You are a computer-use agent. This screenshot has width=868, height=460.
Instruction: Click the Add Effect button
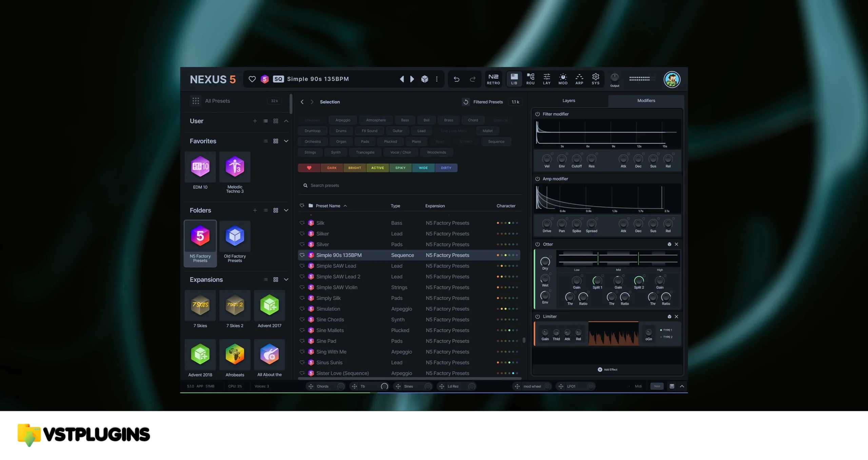pos(607,369)
